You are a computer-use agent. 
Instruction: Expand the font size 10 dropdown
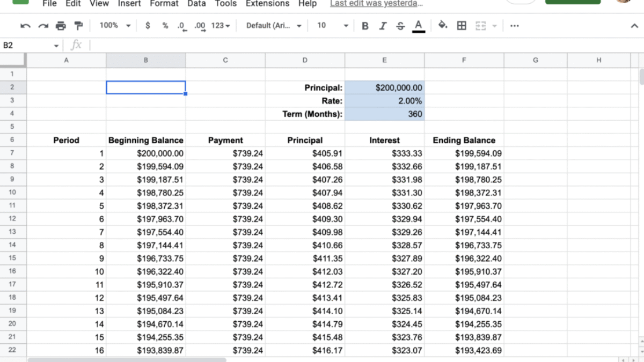tap(332, 26)
